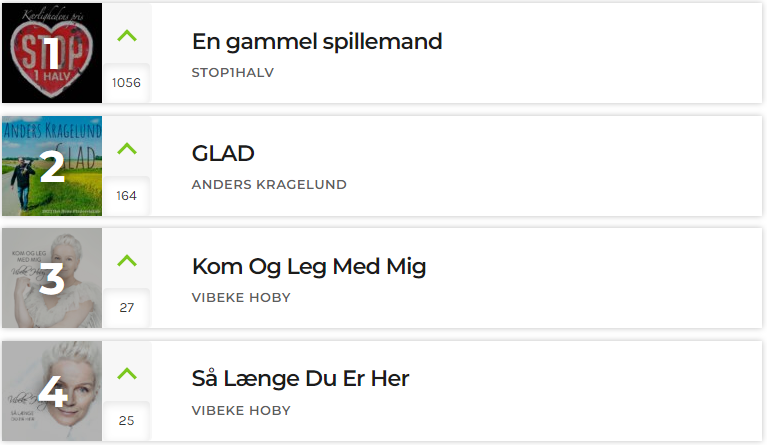Click the 27 vote count box
The image size is (767, 445).
coord(126,308)
